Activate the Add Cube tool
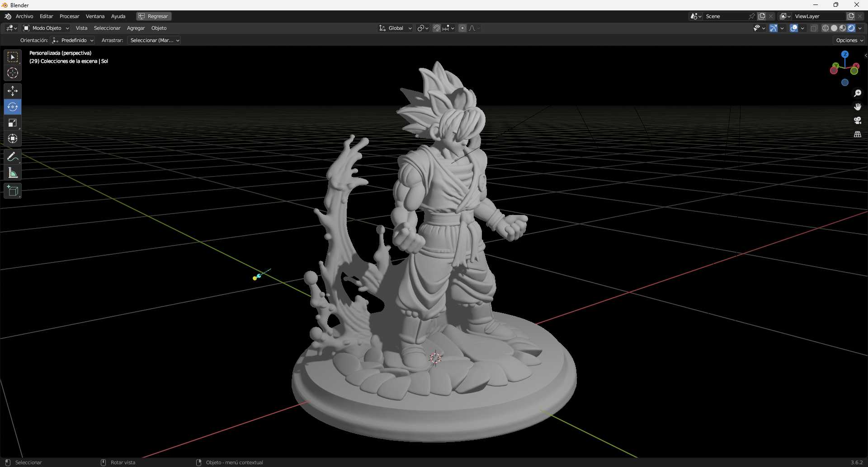This screenshot has height=467, width=868. (x=12, y=191)
